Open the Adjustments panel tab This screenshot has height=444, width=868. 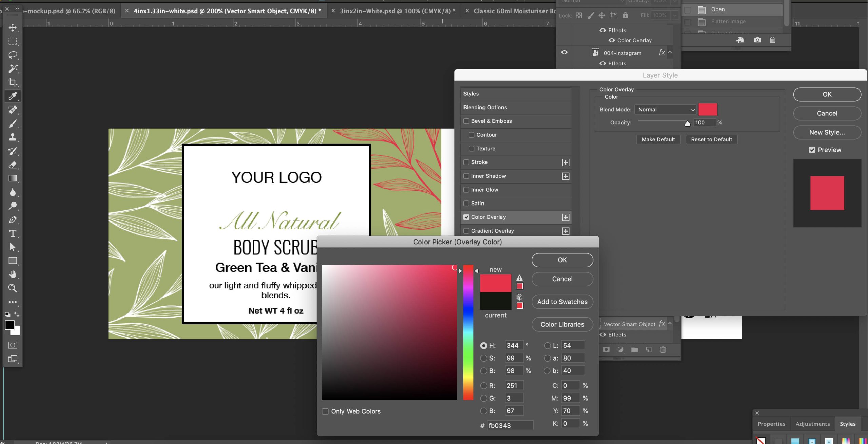tap(812, 424)
